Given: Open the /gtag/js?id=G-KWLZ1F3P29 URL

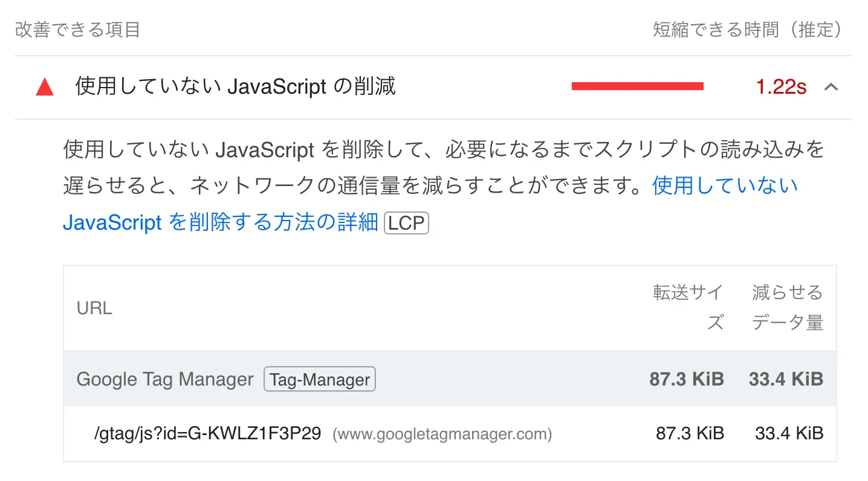Looking at the screenshot, I should 208,433.
